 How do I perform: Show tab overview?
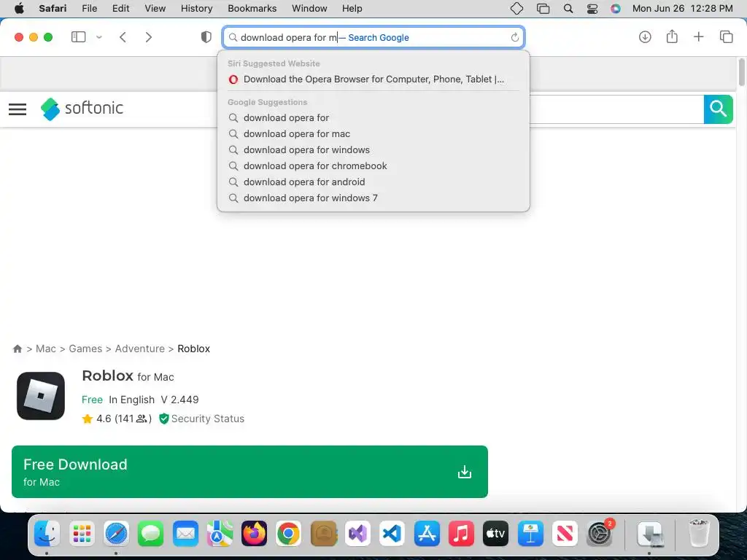click(726, 36)
